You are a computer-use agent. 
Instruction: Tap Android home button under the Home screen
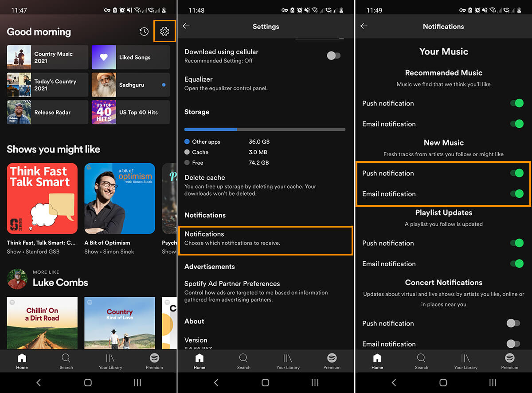point(88,382)
